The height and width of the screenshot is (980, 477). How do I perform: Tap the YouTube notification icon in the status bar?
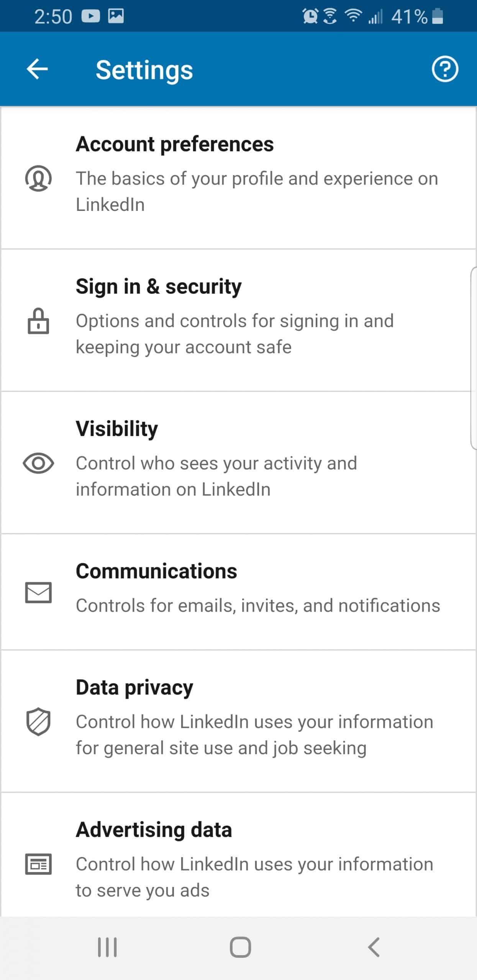91,16
